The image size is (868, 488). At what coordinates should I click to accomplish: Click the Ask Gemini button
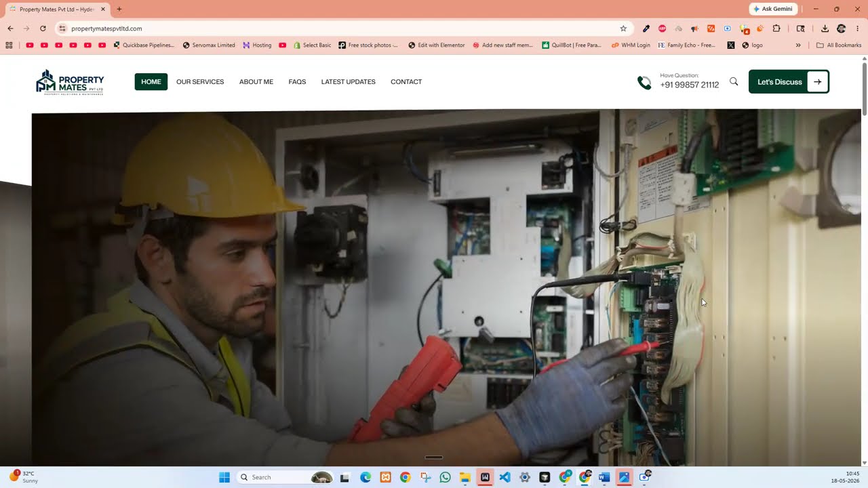(x=773, y=9)
